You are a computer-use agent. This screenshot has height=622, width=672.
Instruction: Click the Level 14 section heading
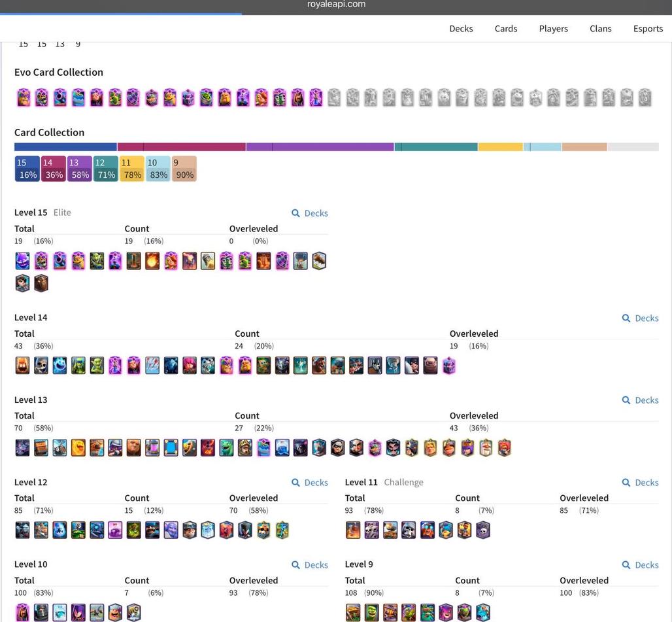click(31, 318)
